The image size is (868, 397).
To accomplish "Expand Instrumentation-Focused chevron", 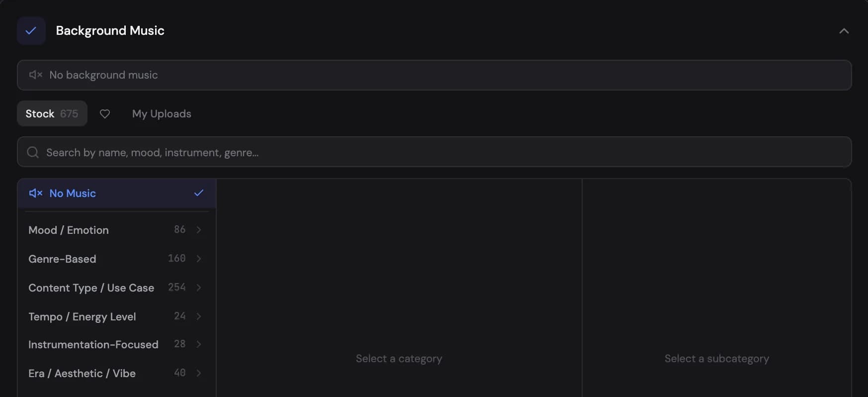I will [x=199, y=344].
